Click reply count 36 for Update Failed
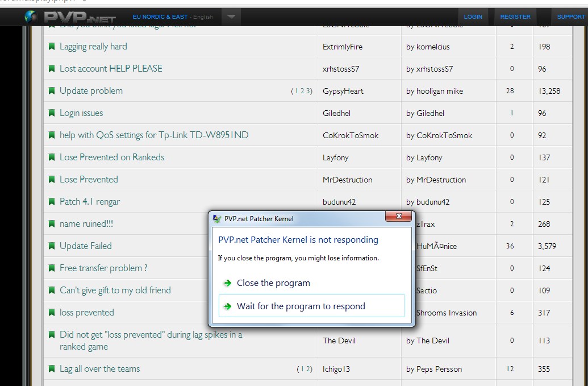The image size is (588, 386). 510,246
